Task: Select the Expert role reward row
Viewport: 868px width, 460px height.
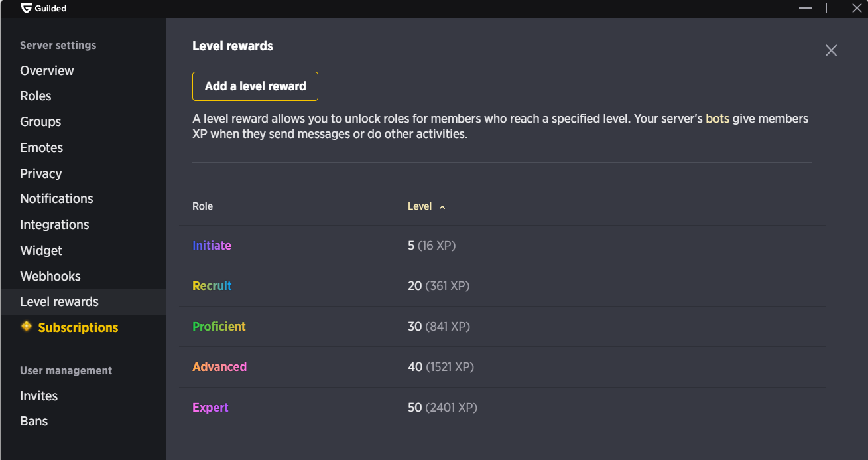Action: [502, 408]
